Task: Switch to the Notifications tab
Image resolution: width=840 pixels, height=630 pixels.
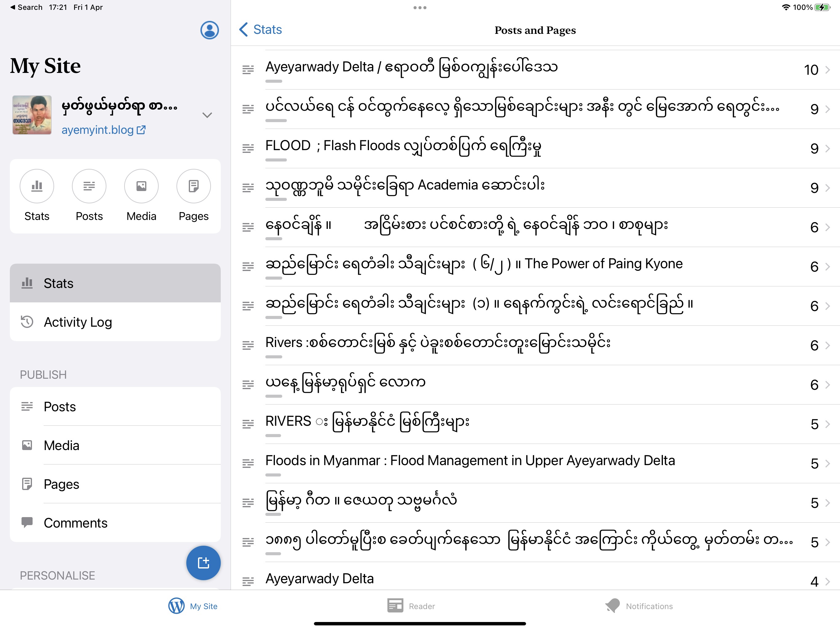Action: click(x=639, y=606)
